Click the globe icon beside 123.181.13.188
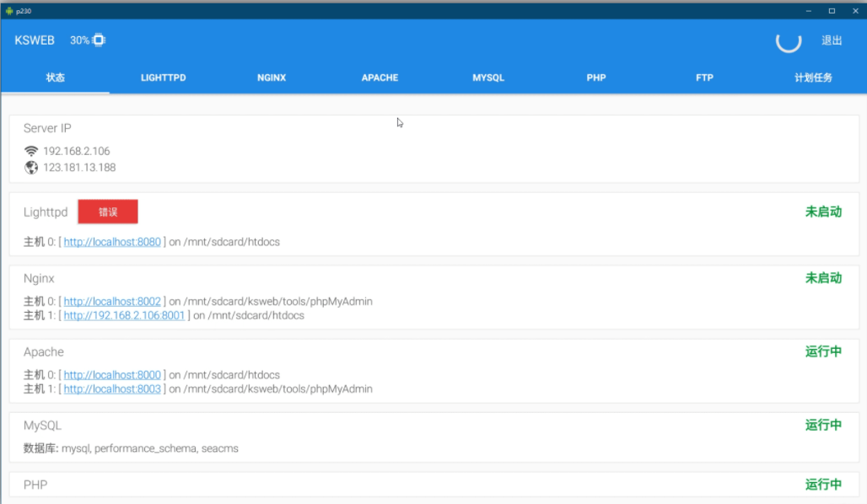Image resolution: width=867 pixels, height=504 pixels. 31,168
